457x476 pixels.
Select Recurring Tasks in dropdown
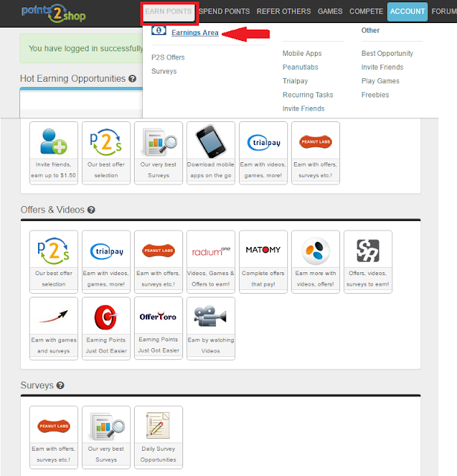[x=308, y=95]
